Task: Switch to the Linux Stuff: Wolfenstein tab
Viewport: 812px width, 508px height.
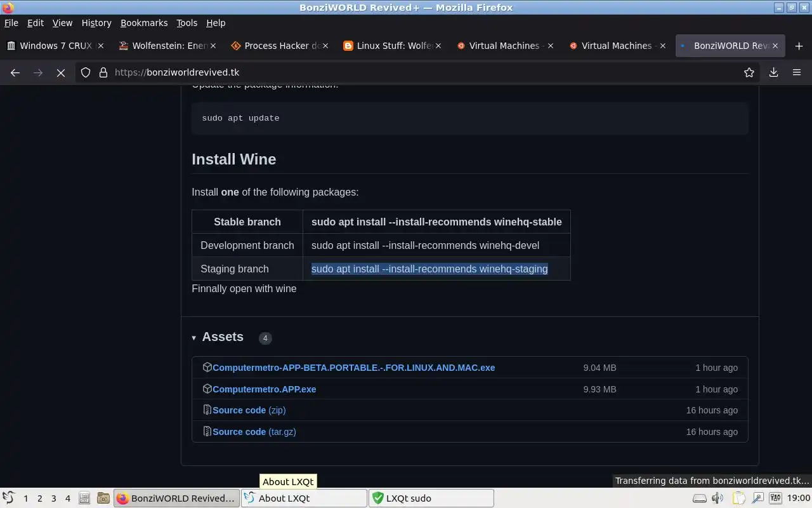Action: 393,46
